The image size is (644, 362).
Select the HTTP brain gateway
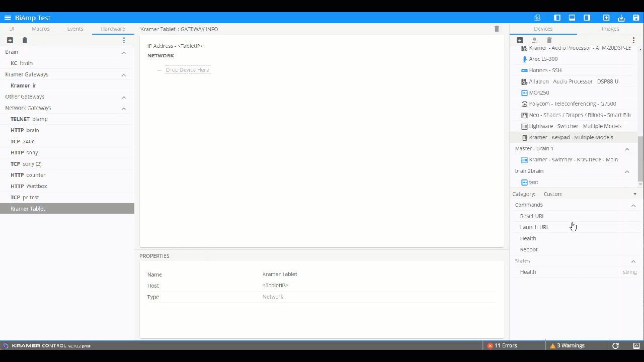click(67, 130)
